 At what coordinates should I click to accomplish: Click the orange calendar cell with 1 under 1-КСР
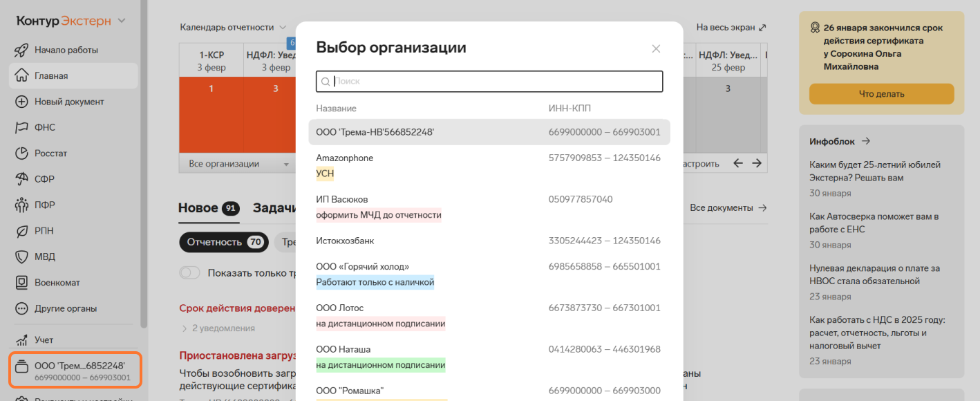[x=211, y=115]
